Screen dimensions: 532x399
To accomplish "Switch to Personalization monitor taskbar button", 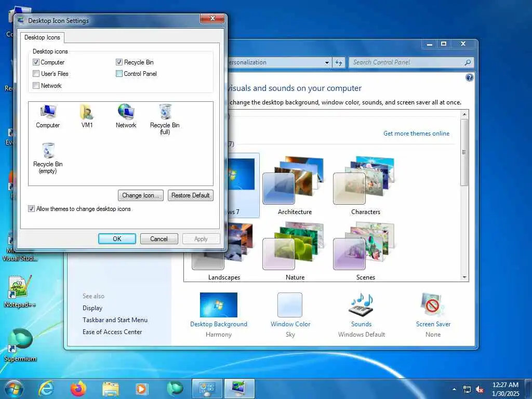I will point(239,389).
